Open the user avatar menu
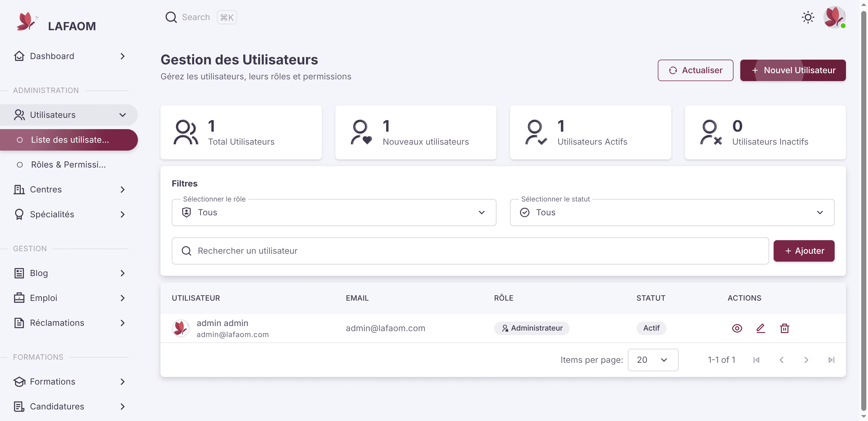 tap(834, 17)
